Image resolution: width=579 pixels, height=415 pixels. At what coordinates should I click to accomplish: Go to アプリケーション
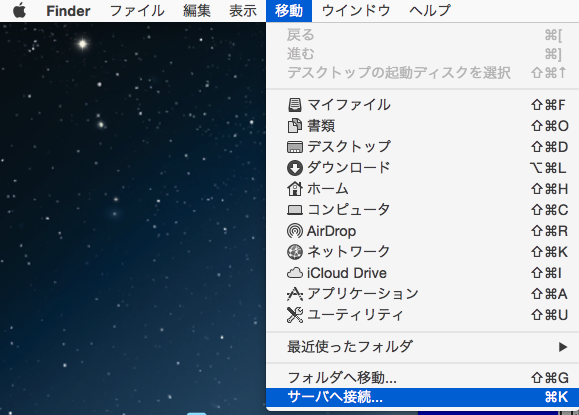coord(422,294)
